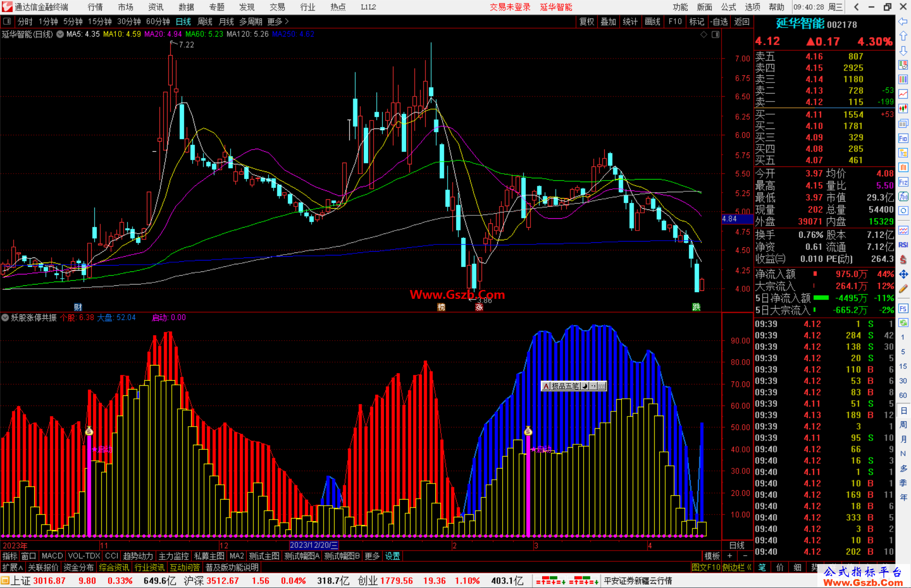Click the 画线 drawing button
911x588 pixels.
[652, 21]
